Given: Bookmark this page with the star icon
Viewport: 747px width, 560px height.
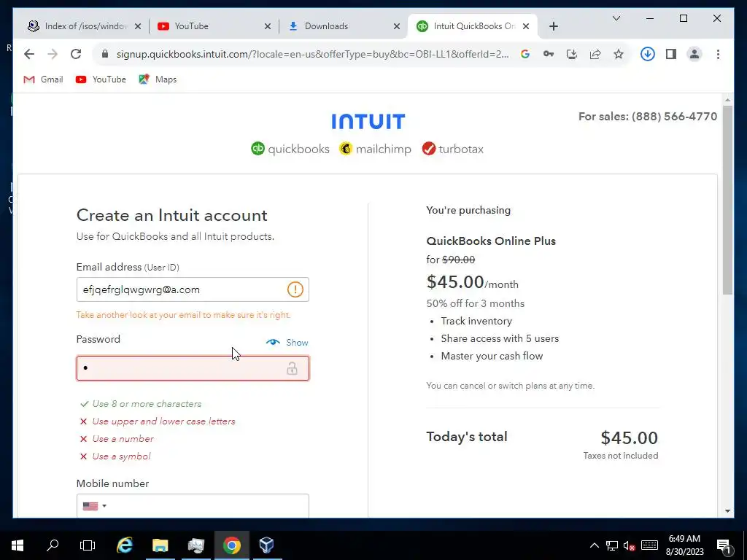Looking at the screenshot, I should click(x=619, y=54).
